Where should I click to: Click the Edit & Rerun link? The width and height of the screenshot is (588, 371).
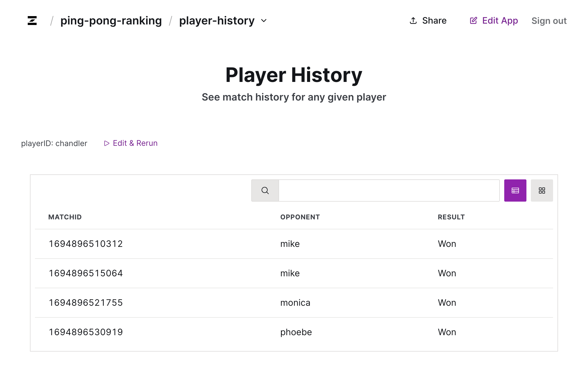[x=135, y=143]
